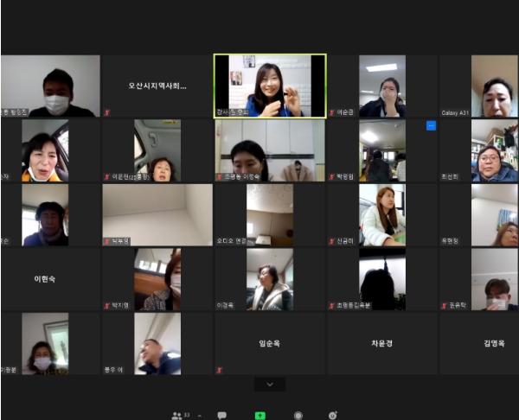Expand the chevron for the next gallery page
The width and height of the screenshot is (519, 420).
coord(270,385)
